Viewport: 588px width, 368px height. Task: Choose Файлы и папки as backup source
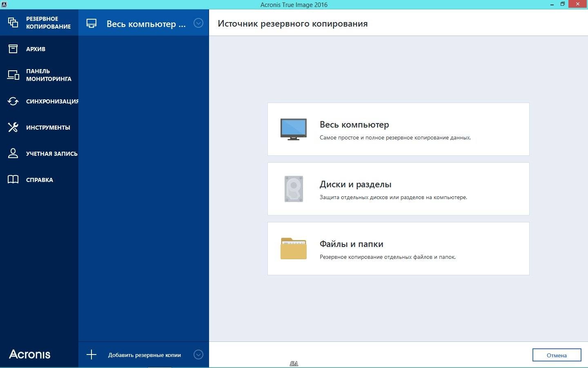pos(398,249)
